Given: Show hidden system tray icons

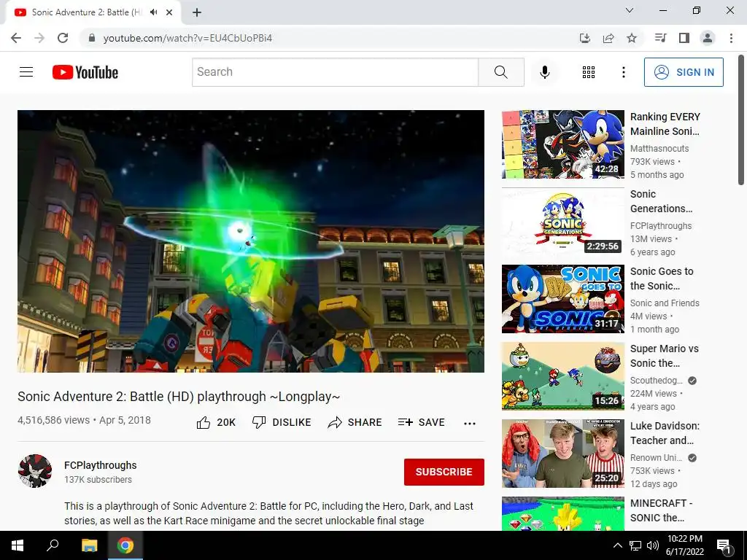Looking at the screenshot, I should [x=617, y=545].
